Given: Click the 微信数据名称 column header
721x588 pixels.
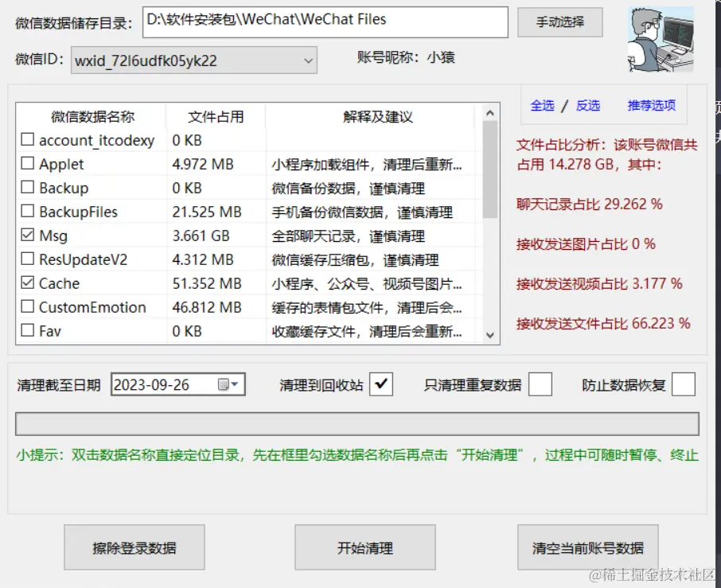Looking at the screenshot, I should (x=92, y=117).
